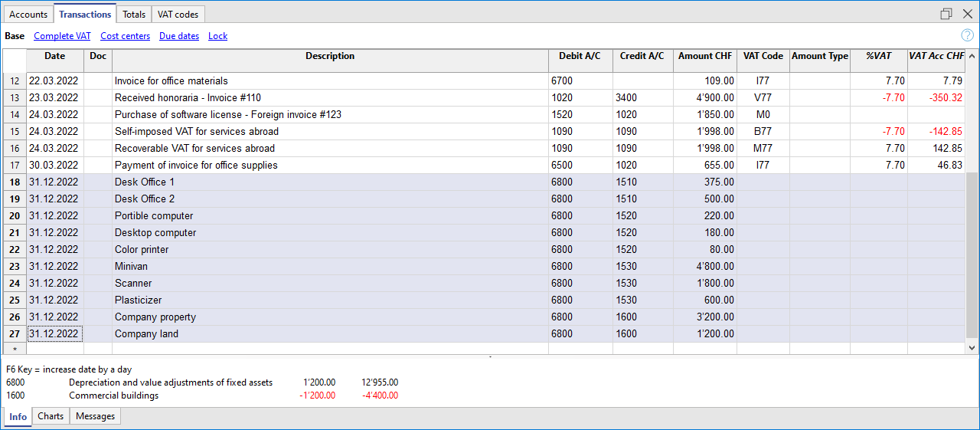
Task: Open the Complete VAT view
Action: coord(62,36)
